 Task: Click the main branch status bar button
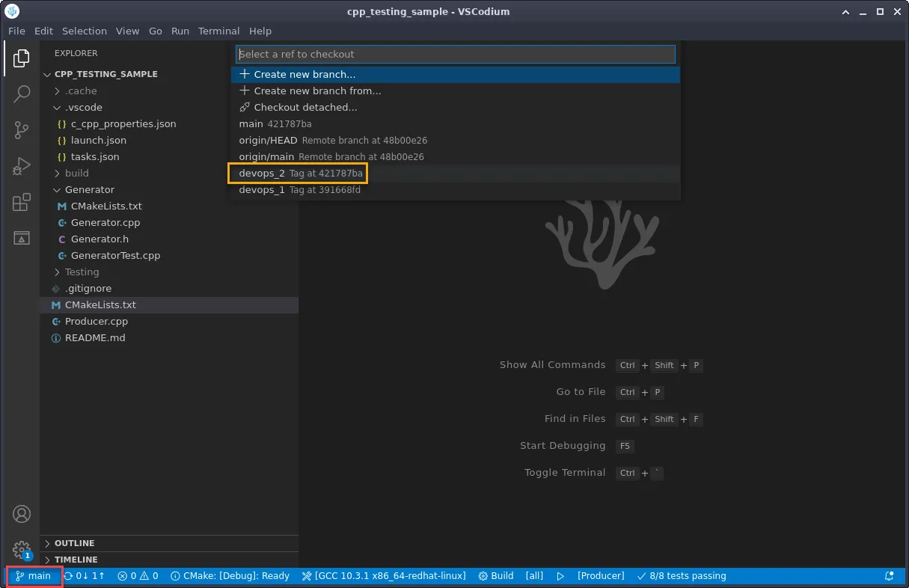click(34, 576)
